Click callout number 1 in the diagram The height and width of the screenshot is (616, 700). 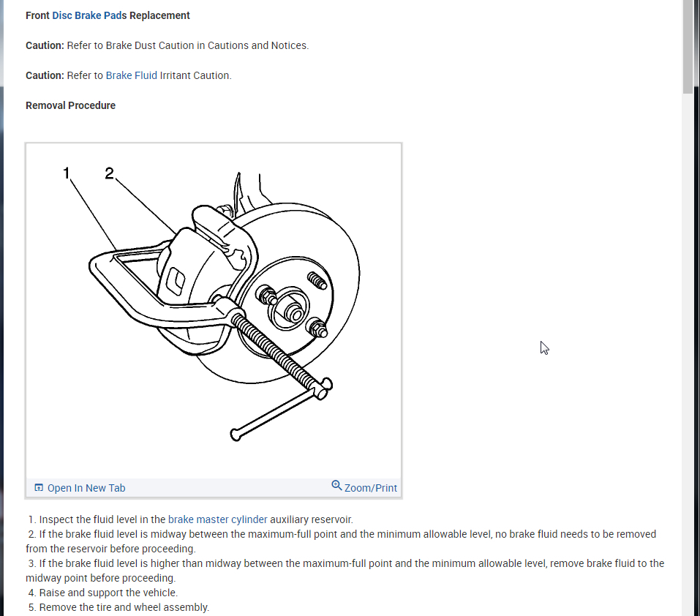(x=67, y=173)
